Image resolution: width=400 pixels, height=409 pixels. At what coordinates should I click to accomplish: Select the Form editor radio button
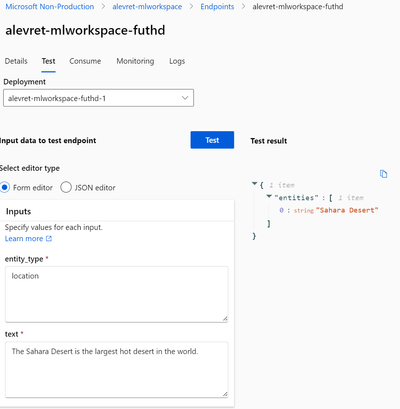click(5, 187)
